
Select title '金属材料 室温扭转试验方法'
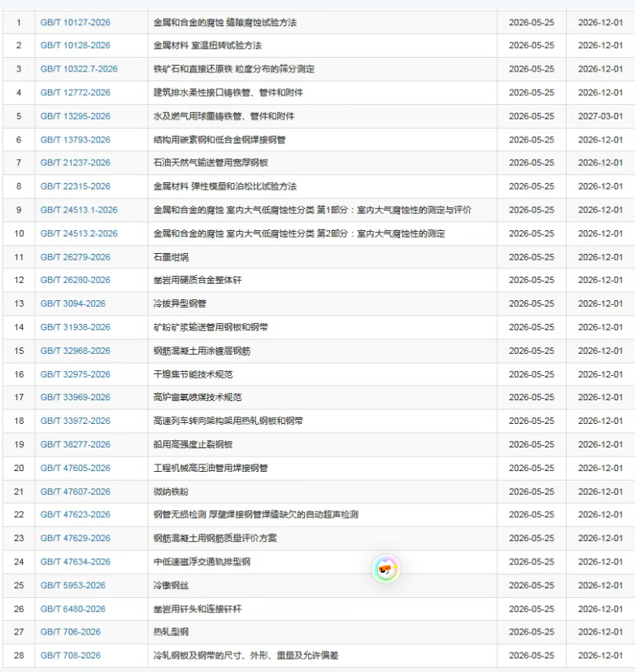[x=207, y=45]
